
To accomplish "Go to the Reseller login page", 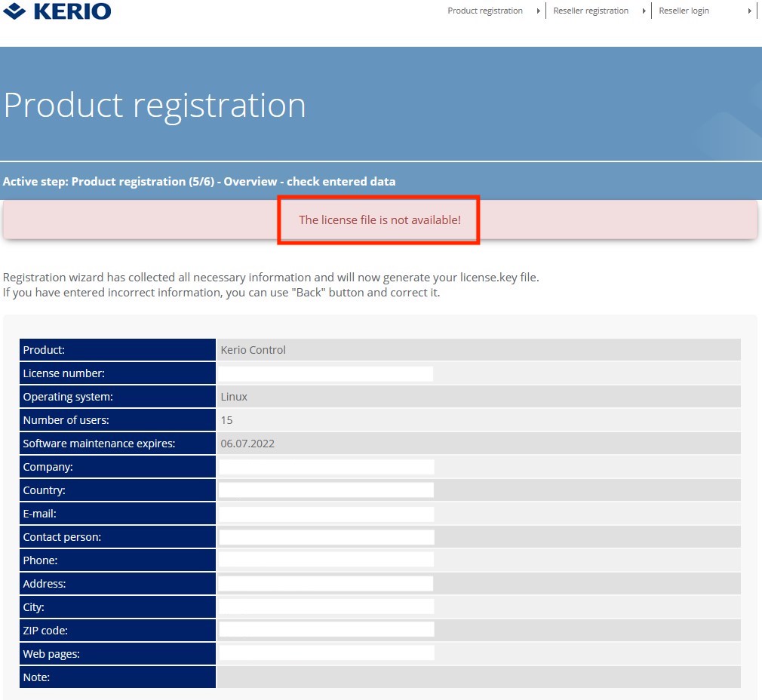I will click(684, 11).
